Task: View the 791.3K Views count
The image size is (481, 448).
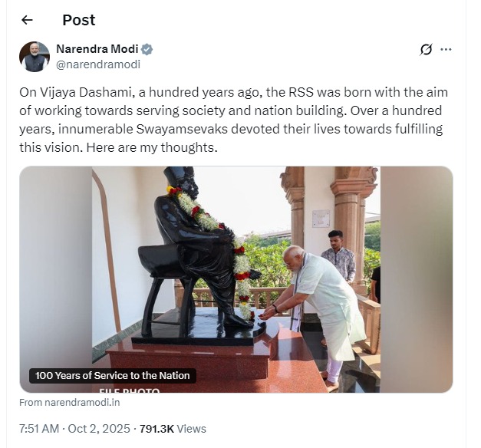Action: pos(173,429)
